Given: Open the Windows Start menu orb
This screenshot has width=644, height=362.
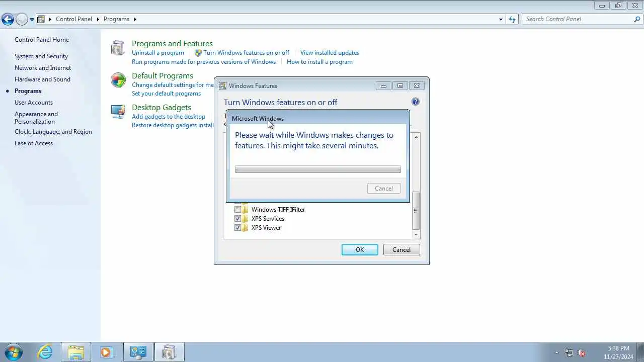Looking at the screenshot, I should pyautogui.click(x=14, y=352).
